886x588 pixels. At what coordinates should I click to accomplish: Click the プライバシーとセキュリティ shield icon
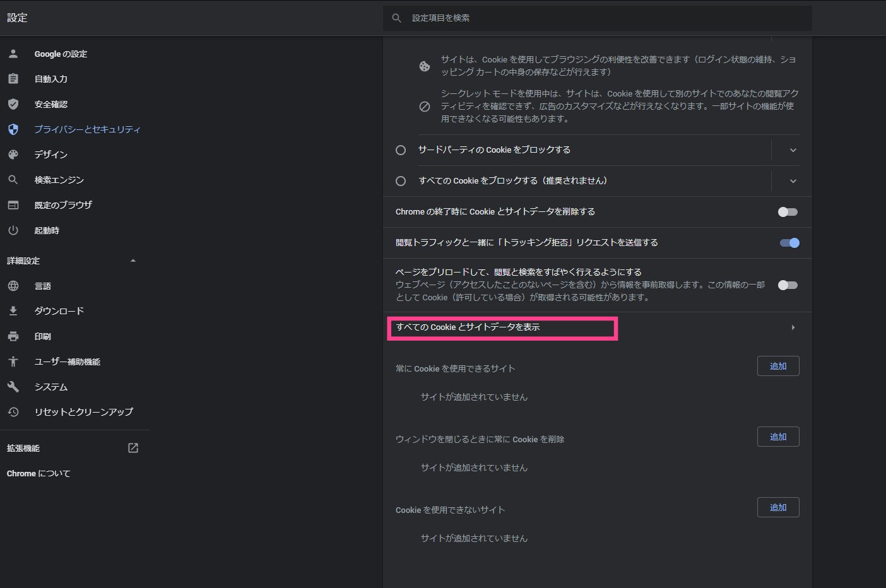(13, 129)
